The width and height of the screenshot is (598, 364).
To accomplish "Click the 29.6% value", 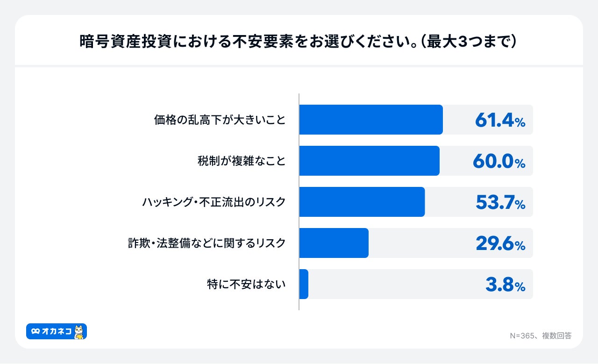I will point(500,244).
